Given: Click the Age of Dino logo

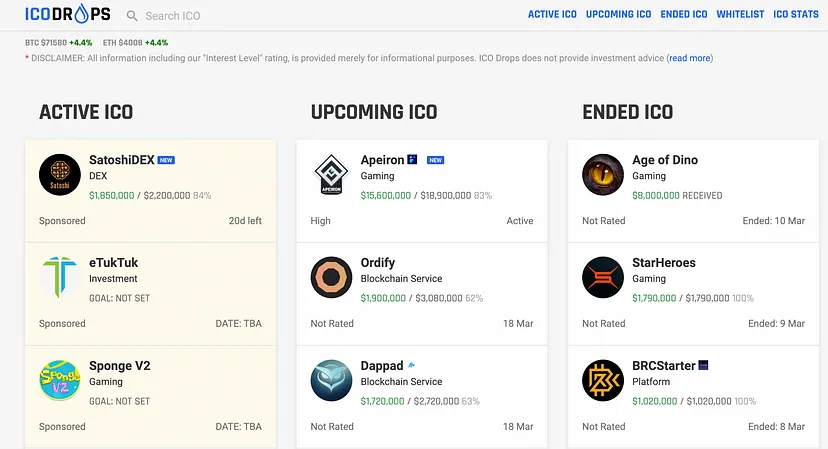Looking at the screenshot, I should pos(603,174).
